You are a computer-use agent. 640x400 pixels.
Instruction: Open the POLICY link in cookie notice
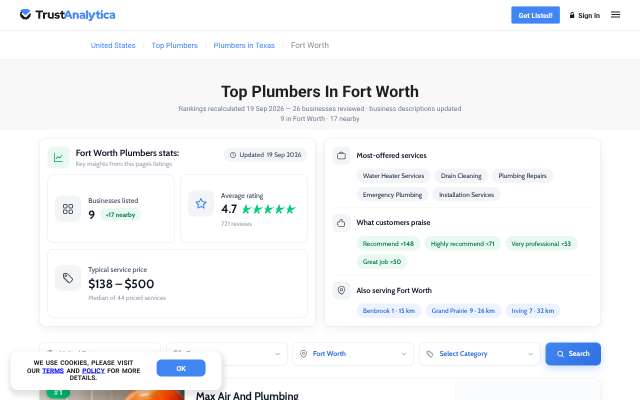tap(93, 371)
